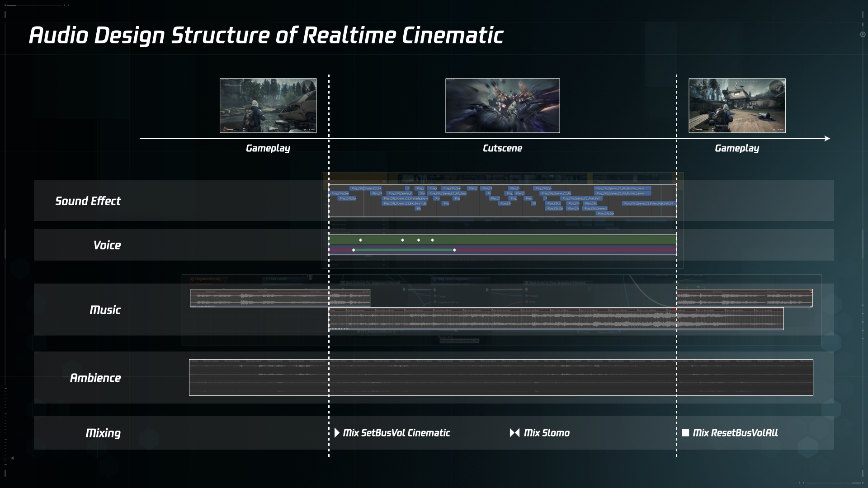This screenshot has height=488, width=868.
Task: Select the Play_CIN_Opener_C2_Abel_Fall clip
Action: [x=581, y=198]
